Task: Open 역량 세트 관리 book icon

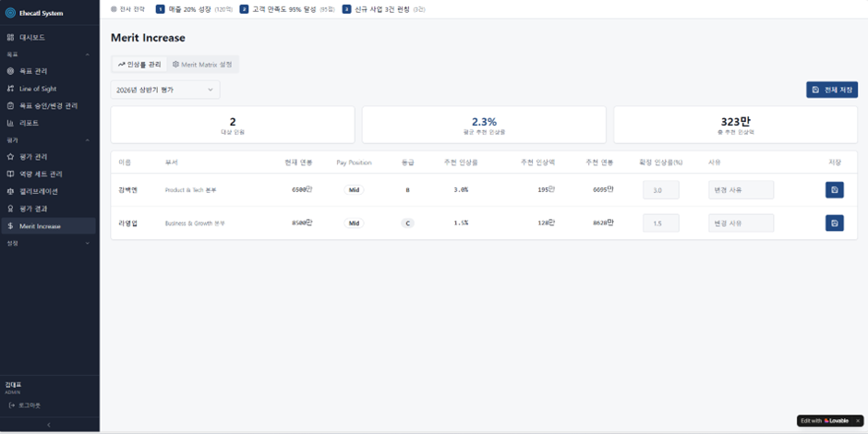Action: [10, 175]
